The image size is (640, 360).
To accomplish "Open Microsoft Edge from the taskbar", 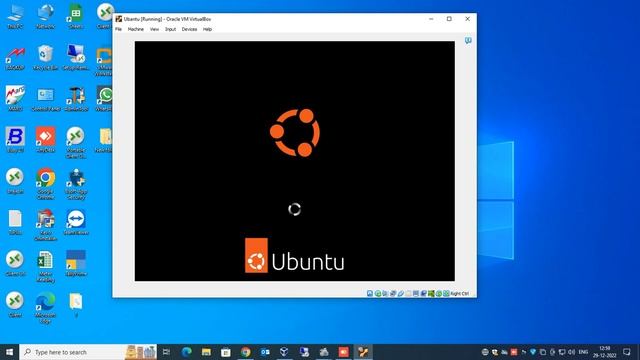I will tap(187, 352).
